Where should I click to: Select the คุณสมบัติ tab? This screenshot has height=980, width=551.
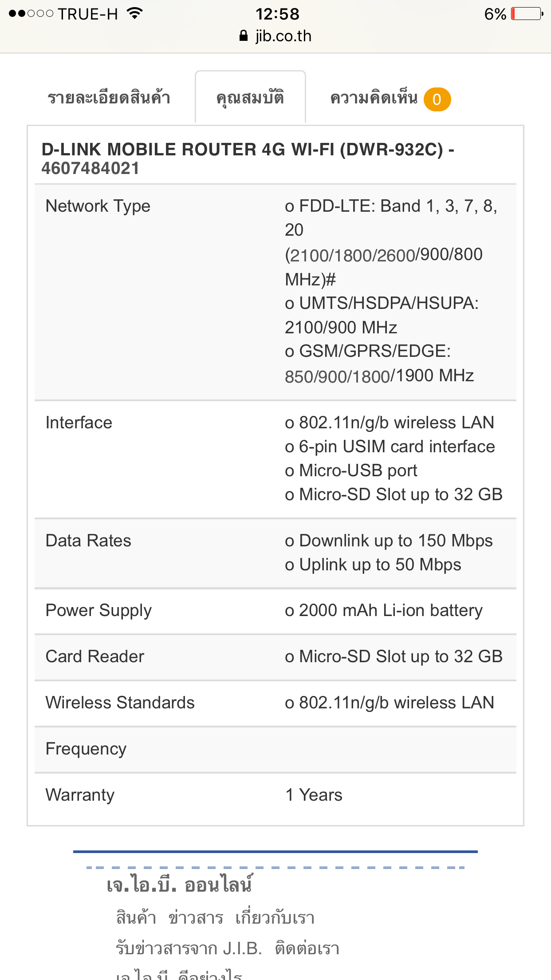point(250,97)
